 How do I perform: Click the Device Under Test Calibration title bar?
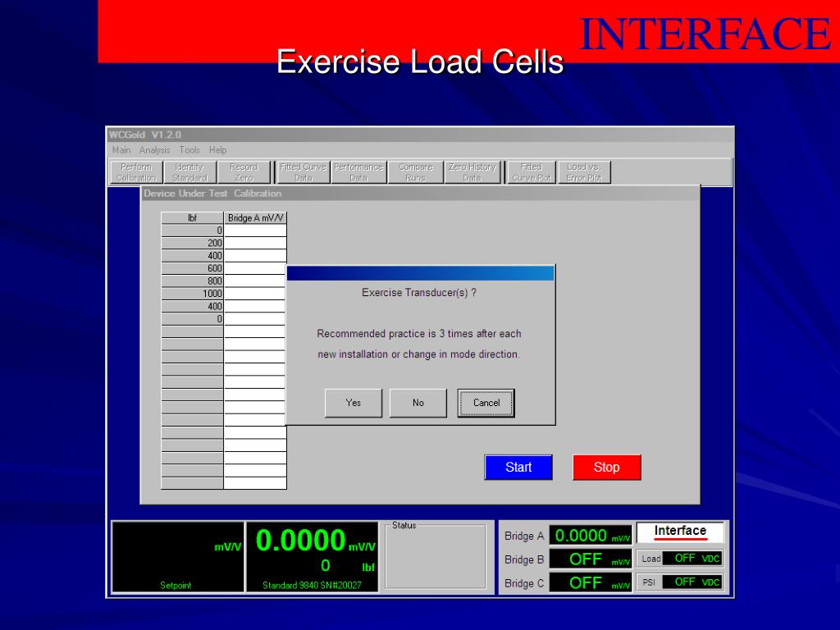click(x=420, y=194)
